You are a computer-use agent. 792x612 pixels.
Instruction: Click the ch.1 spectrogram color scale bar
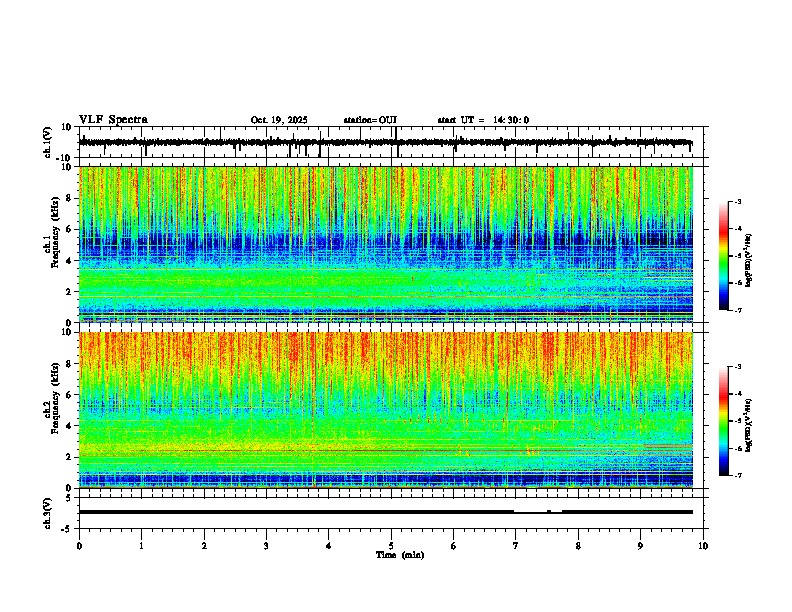tap(723, 256)
